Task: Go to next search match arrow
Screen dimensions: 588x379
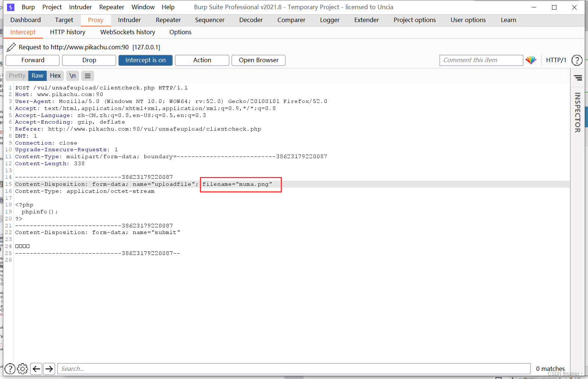Action: click(49, 369)
